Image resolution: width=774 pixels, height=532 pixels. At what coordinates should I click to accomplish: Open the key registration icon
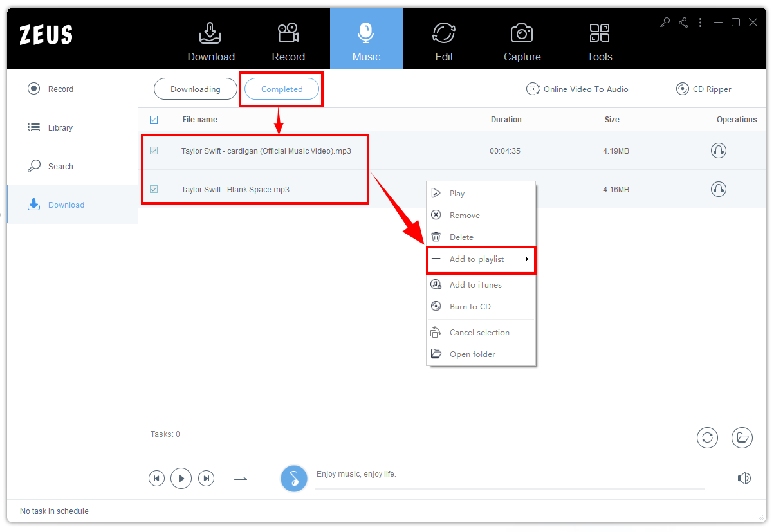[665, 23]
